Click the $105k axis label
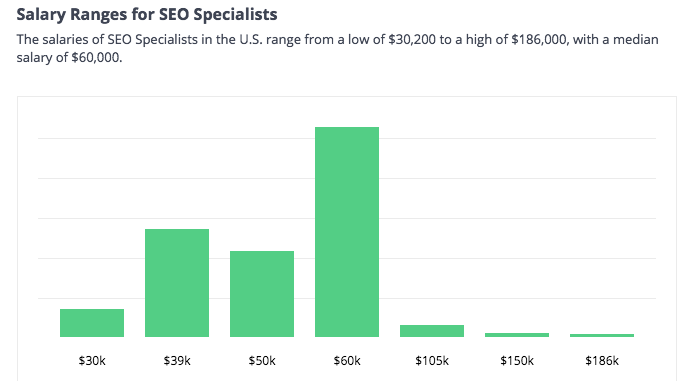Image resolution: width=691 pixels, height=381 pixels. (x=432, y=361)
